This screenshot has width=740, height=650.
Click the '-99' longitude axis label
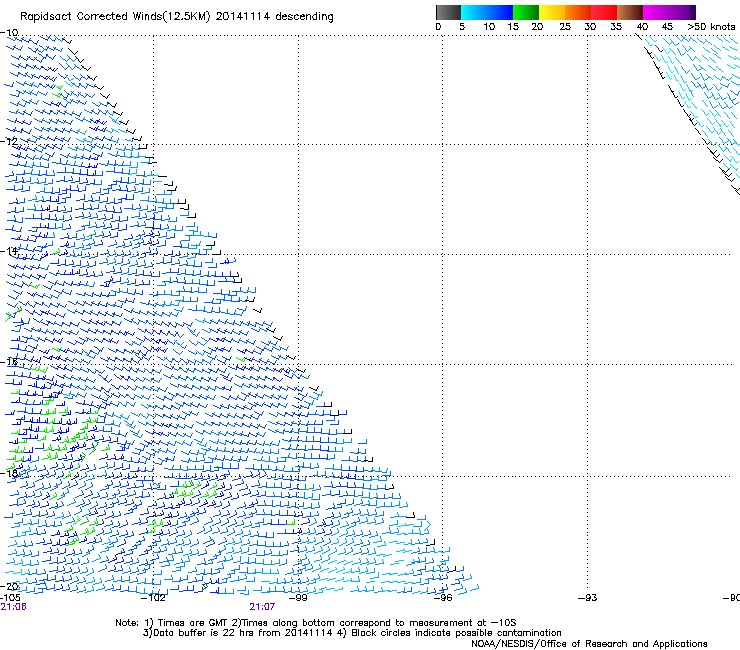click(x=298, y=598)
